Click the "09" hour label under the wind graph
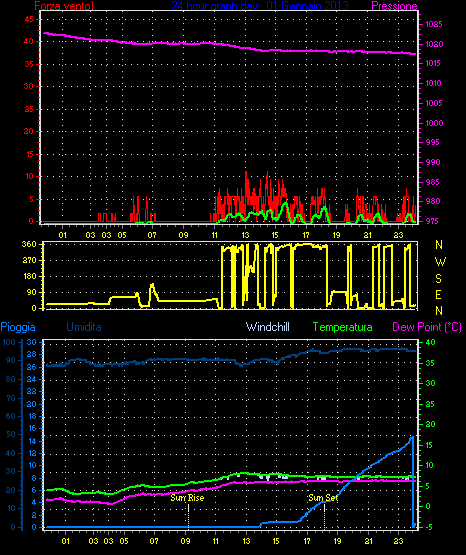The height and width of the screenshot is (555, 466). [x=183, y=235]
